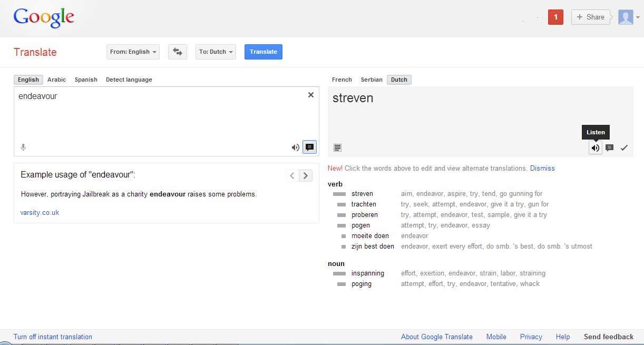Click the 'Example usage of "endeavour"' heading

click(78, 175)
